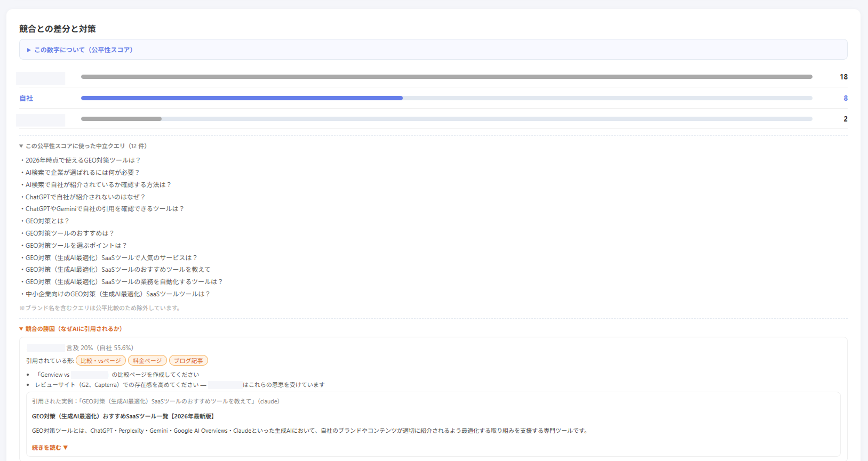Image resolution: width=868 pixels, height=461 pixels.
Task: Select query 'ChatGPTで自社が紹介されないのはなぜ？'
Action: (x=85, y=197)
